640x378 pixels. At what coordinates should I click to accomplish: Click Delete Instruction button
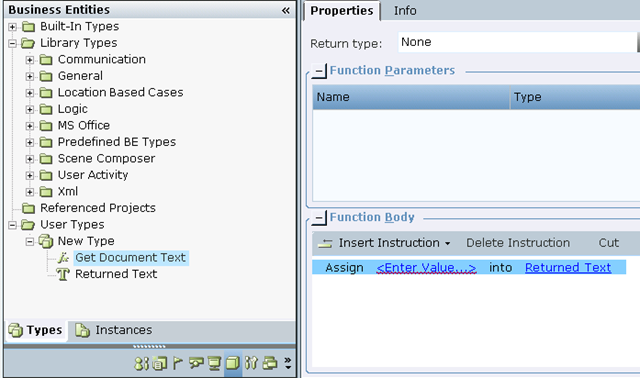click(518, 243)
